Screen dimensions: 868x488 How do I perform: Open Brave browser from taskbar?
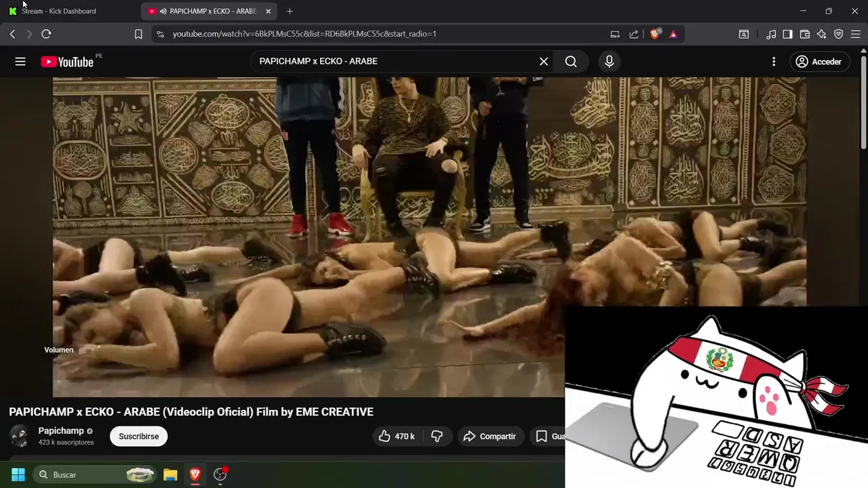(195, 474)
